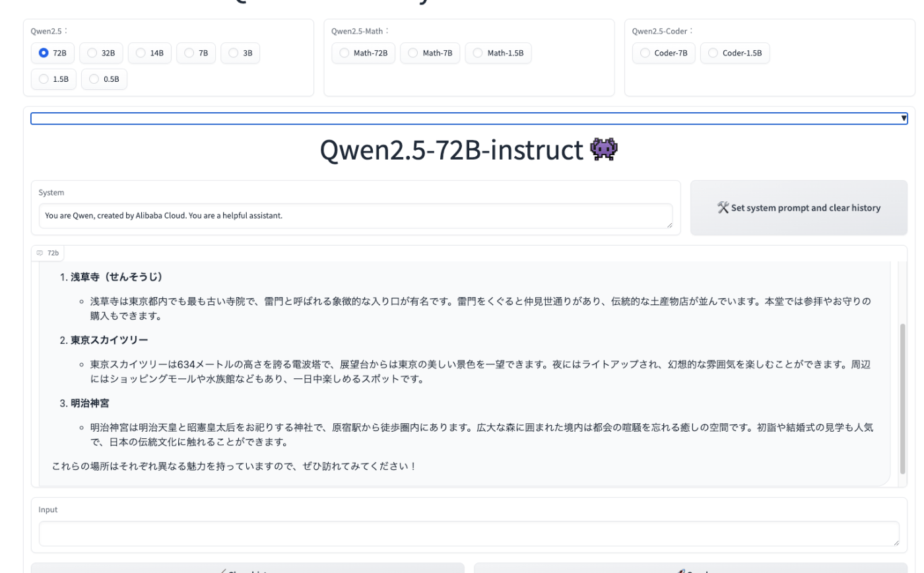This screenshot has height=573, width=924.
Task: Click the alien monster emoji in title
Action: 604,150
